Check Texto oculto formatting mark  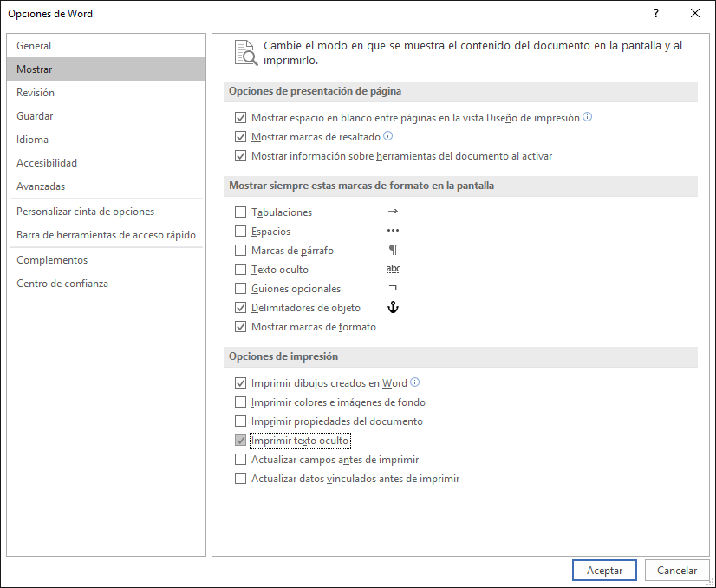click(x=241, y=270)
